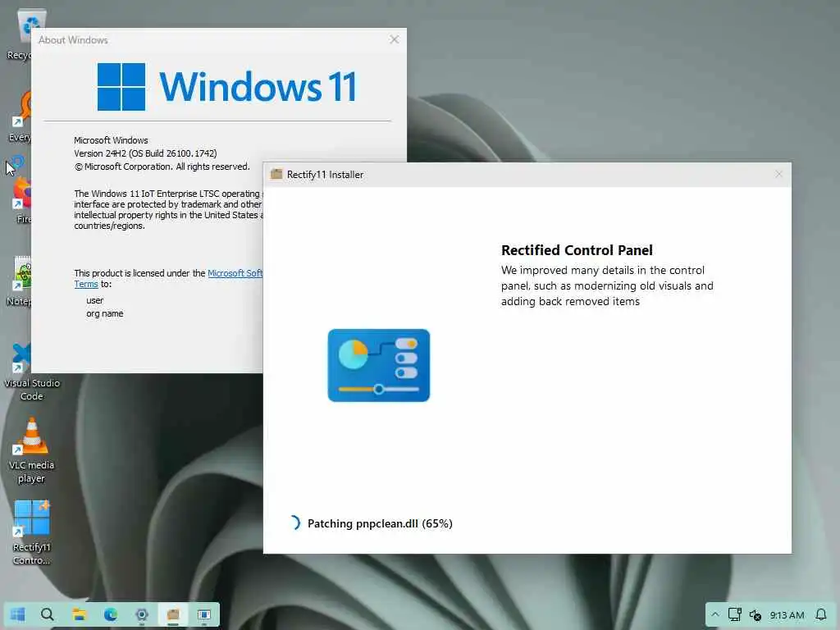
Task: Open the Microsoft Software License link
Action: coord(235,273)
